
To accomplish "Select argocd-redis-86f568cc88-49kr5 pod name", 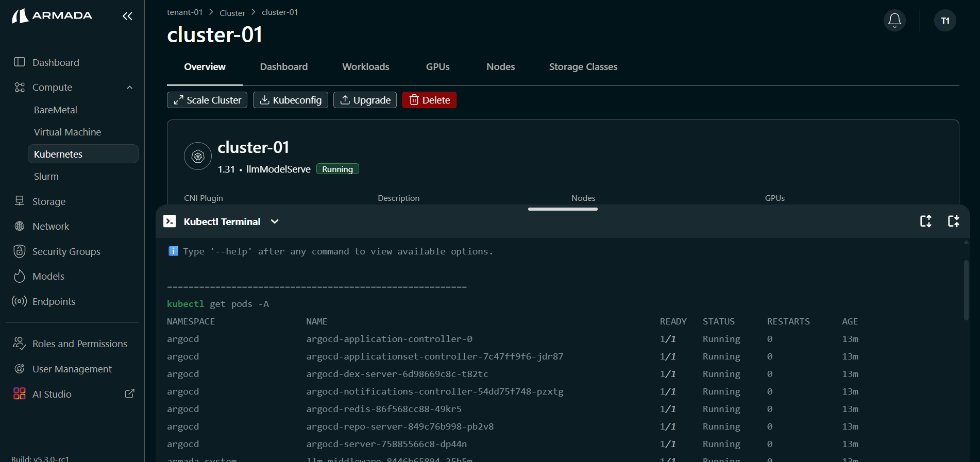I will tap(384, 409).
